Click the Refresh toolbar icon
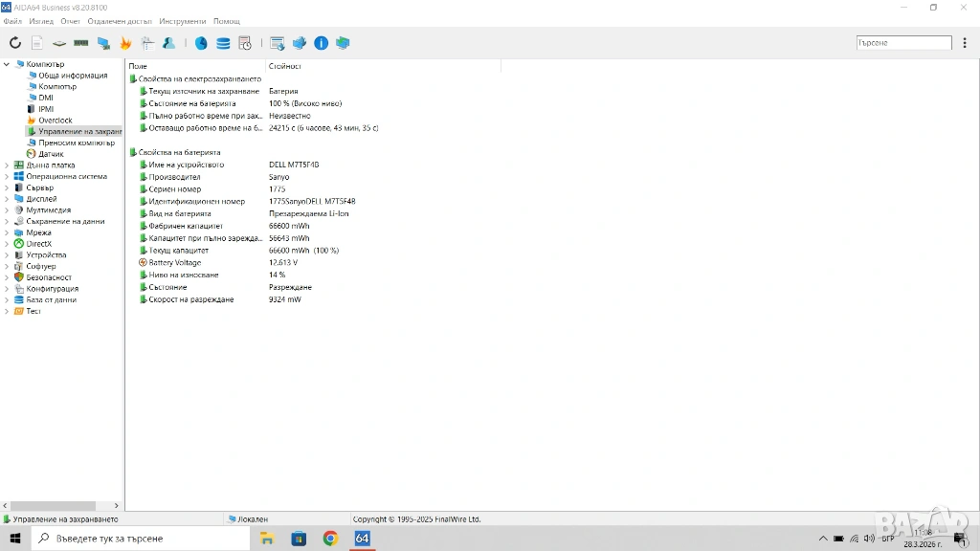The height and width of the screenshot is (551, 980). (x=14, y=43)
